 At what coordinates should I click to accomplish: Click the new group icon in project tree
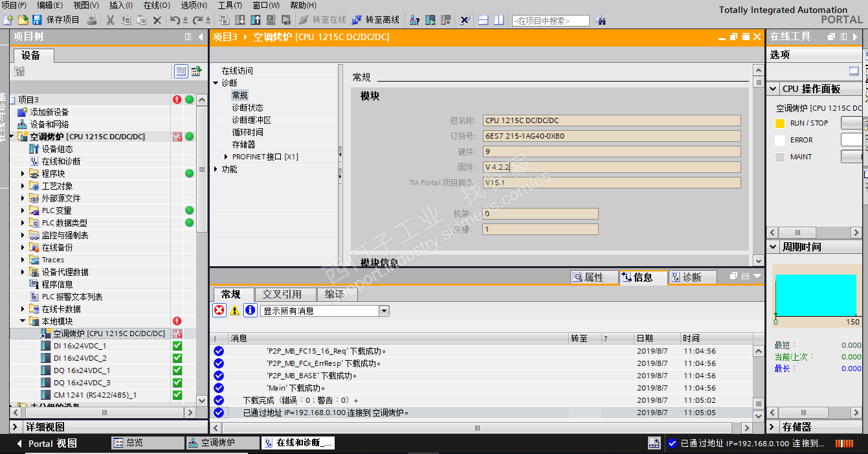(x=19, y=71)
